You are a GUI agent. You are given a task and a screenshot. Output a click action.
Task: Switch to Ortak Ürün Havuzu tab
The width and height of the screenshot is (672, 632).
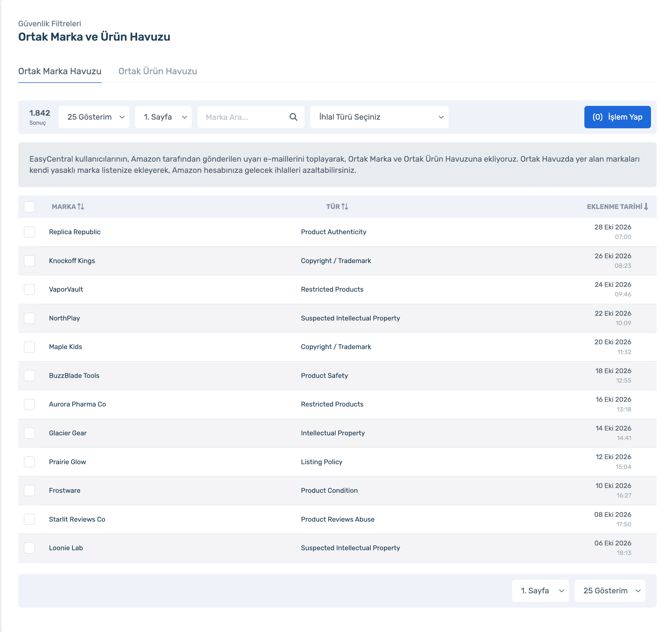(x=158, y=71)
